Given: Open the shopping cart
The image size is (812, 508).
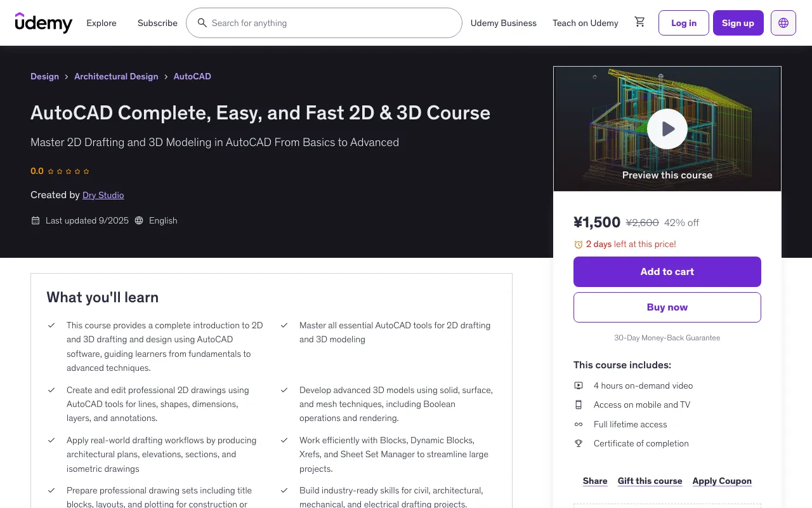Looking at the screenshot, I should pyautogui.click(x=639, y=22).
